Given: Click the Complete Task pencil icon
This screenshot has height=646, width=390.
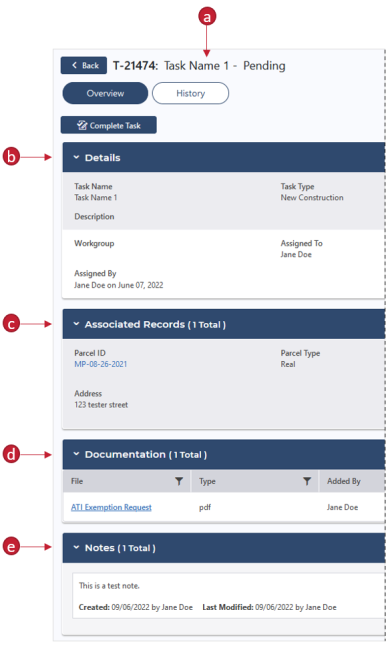Looking at the screenshot, I should tap(82, 125).
